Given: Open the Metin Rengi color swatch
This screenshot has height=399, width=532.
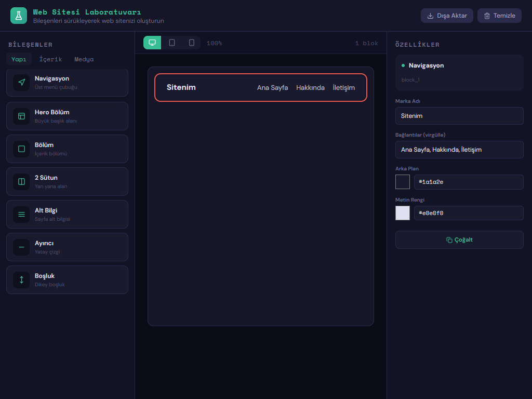Looking at the screenshot, I should [x=403, y=213].
